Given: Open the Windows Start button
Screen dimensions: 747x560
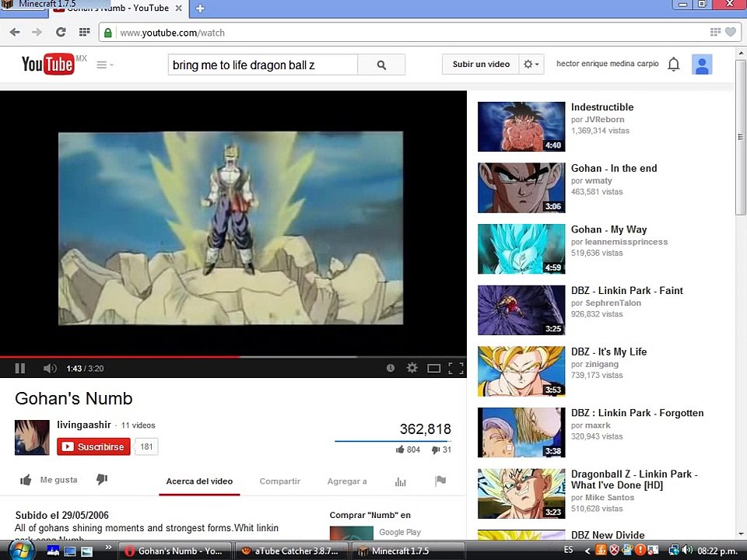Looking at the screenshot, I should click(x=21, y=551).
